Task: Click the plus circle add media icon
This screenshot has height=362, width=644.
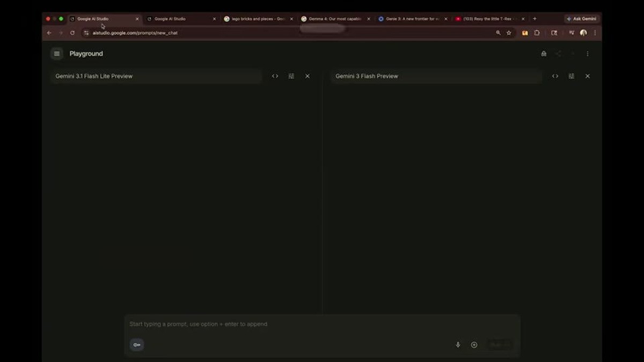Action: click(474, 345)
